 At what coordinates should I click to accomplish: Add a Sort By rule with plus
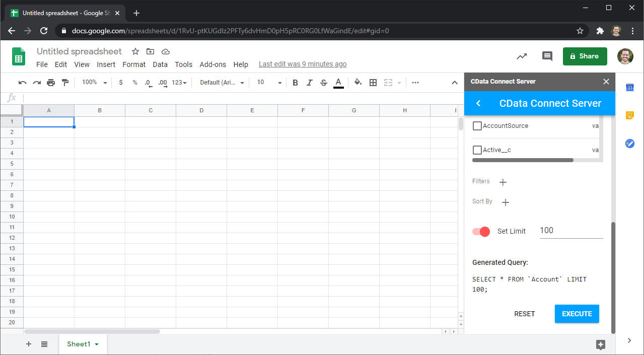[x=506, y=202]
